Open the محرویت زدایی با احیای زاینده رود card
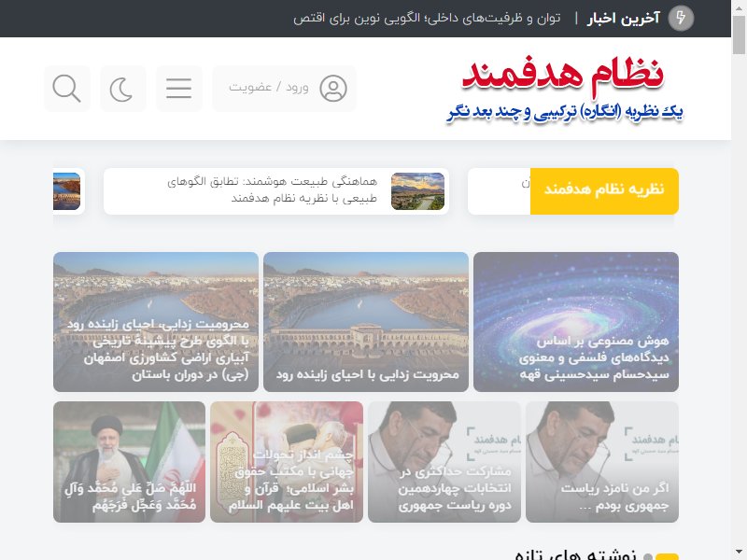Screen dimensions: 747x560 (x=366, y=322)
